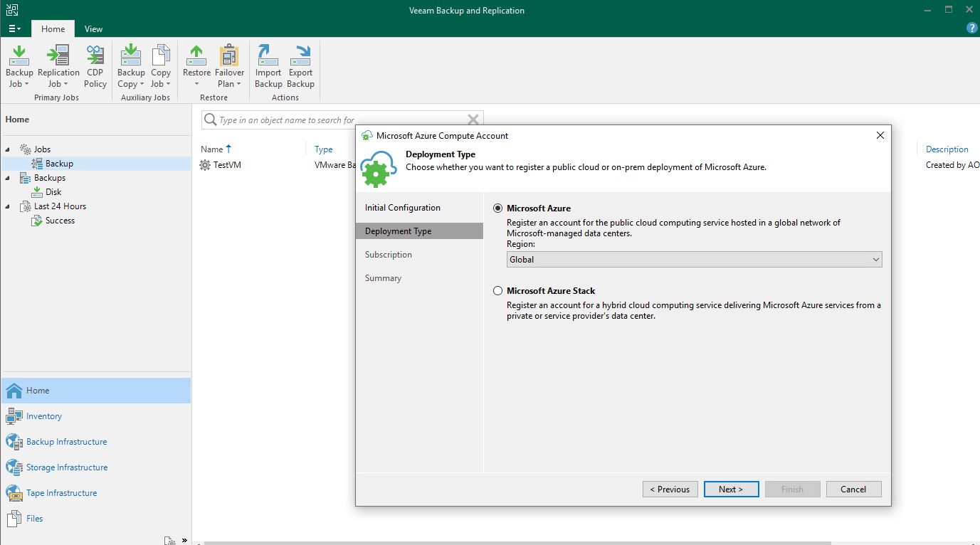Viewport: 980px width, 545px height.
Task: Select the TestVM job gear icon
Action: tap(206, 165)
